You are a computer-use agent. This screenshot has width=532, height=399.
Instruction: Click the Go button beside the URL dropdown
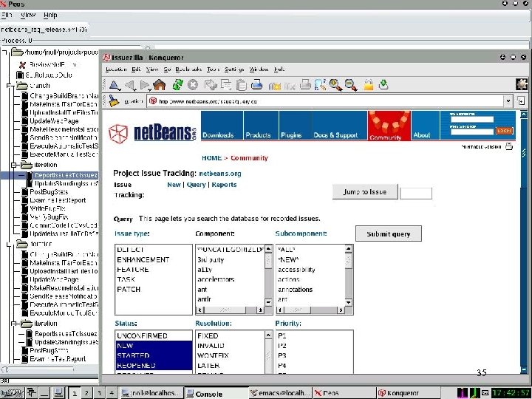click(x=521, y=100)
